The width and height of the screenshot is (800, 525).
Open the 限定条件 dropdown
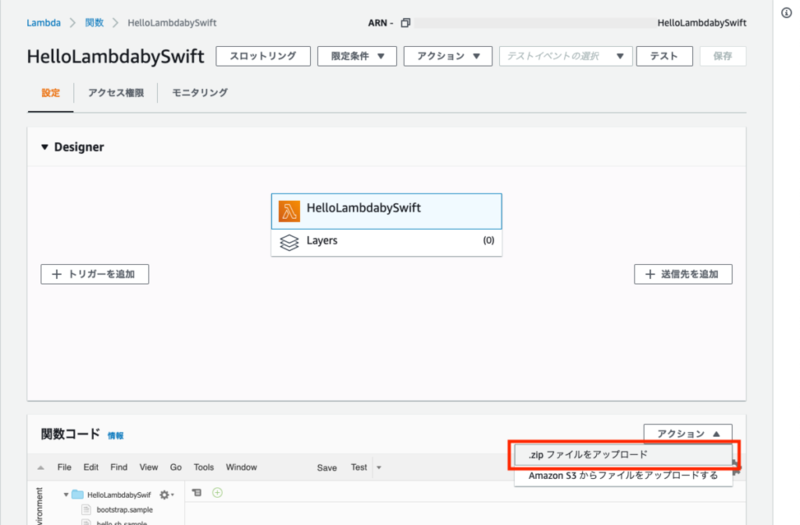[x=357, y=56]
